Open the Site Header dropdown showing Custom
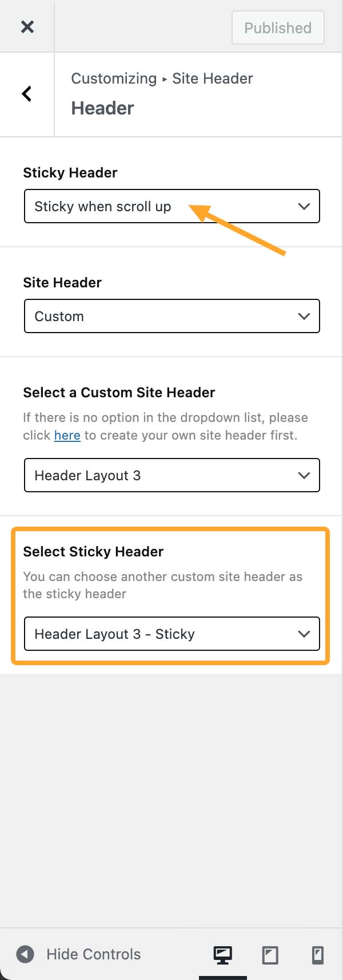Image resolution: width=343 pixels, height=980 pixels. (171, 316)
